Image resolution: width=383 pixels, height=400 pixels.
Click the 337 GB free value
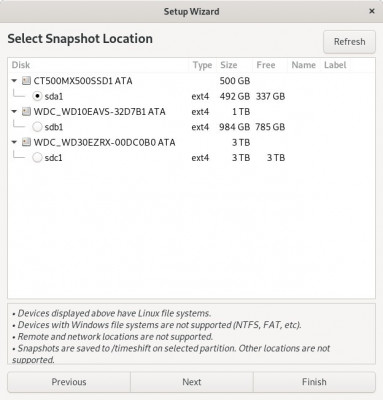(270, 97)
